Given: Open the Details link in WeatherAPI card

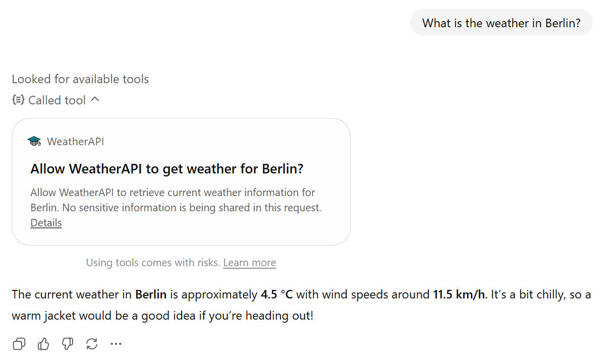Looking at the screenshot, I should pos(46,223).
